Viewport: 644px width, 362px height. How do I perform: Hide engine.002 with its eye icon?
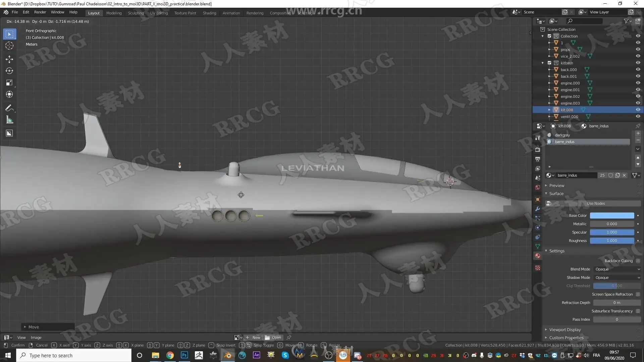(638, 96)
